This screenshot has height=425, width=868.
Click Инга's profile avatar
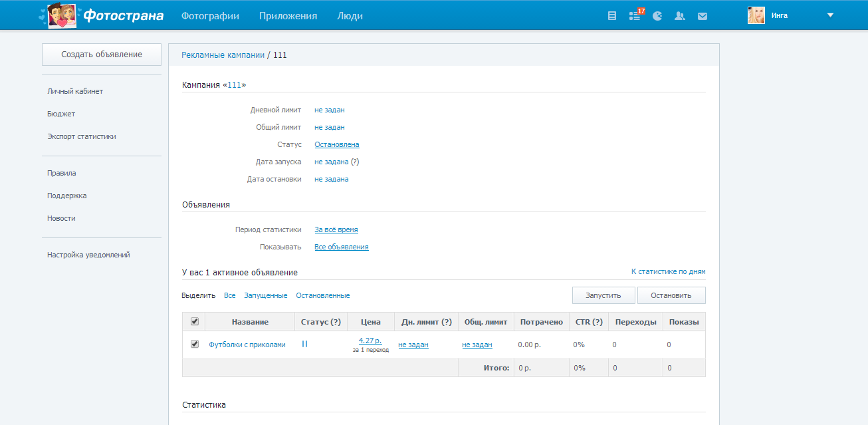[756, 15]
